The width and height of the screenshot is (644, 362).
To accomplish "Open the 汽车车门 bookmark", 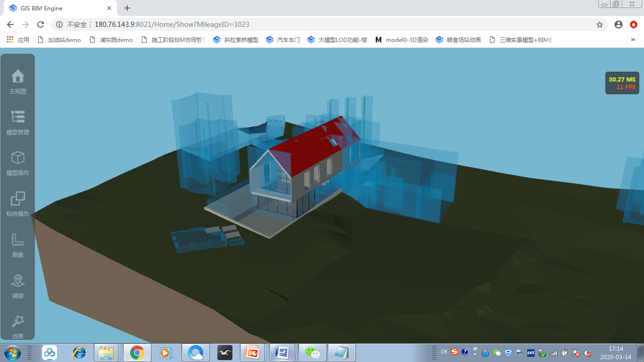I will [x=282, y=40].
